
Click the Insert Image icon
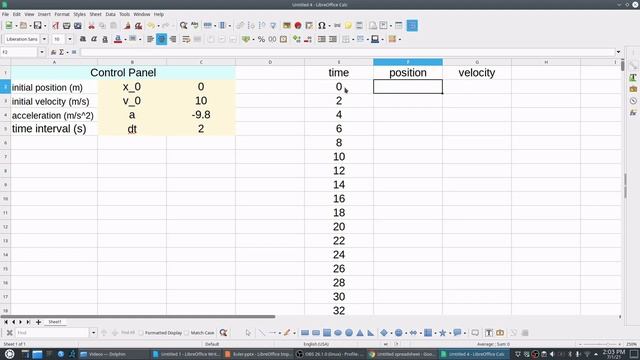[287, 26]
